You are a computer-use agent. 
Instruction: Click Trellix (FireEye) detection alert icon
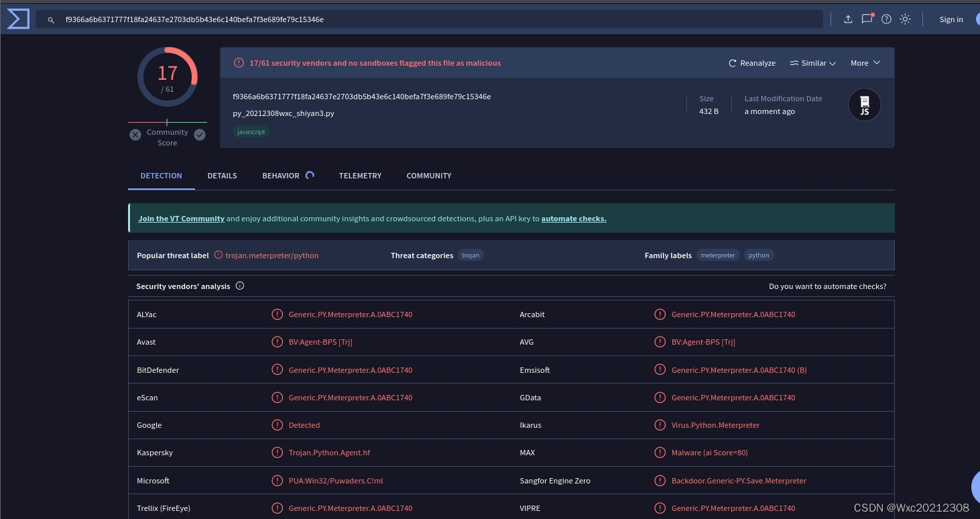point(277,508)
